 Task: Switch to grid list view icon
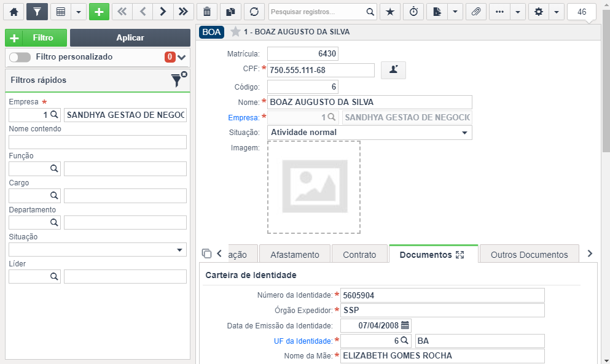[61, 12]
